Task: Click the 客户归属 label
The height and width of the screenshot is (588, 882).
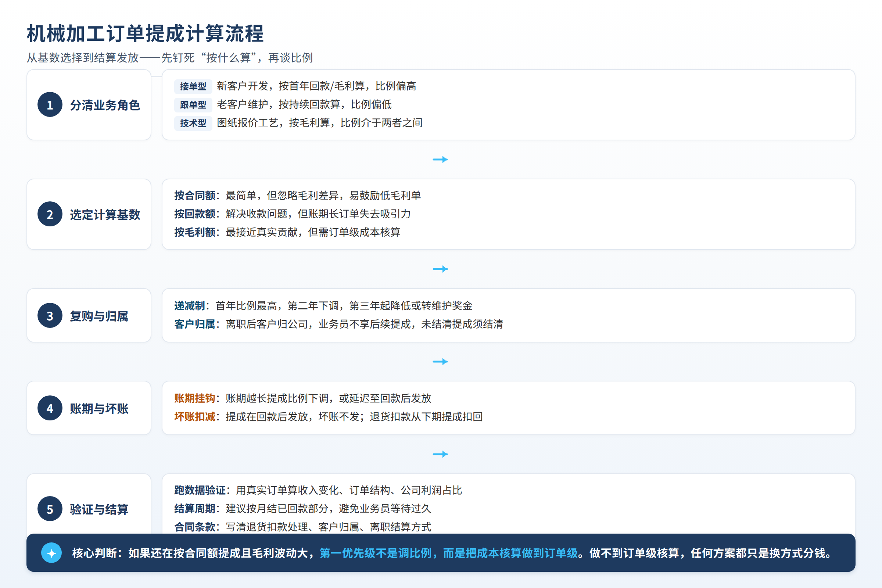Action: pos(195,324)
